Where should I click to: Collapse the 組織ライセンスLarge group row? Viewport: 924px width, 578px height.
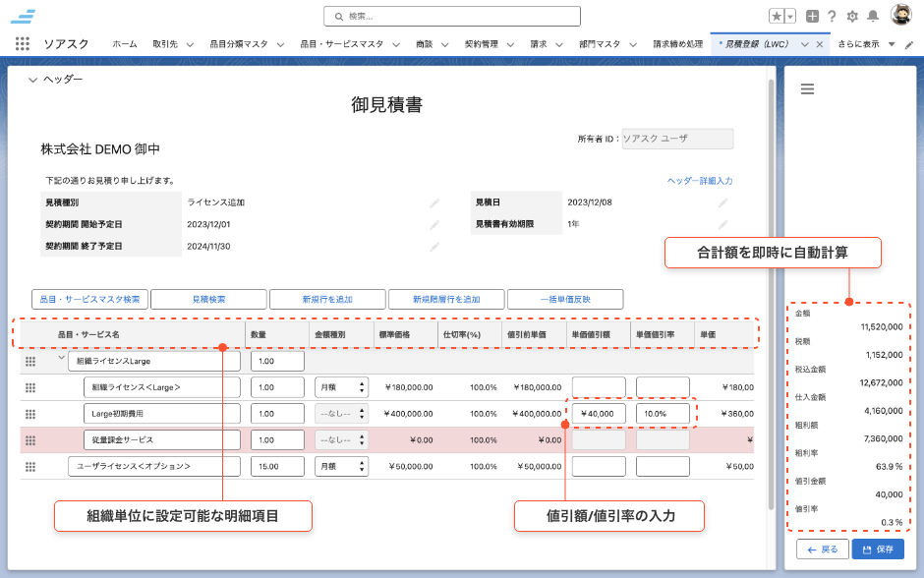(60, 360)
